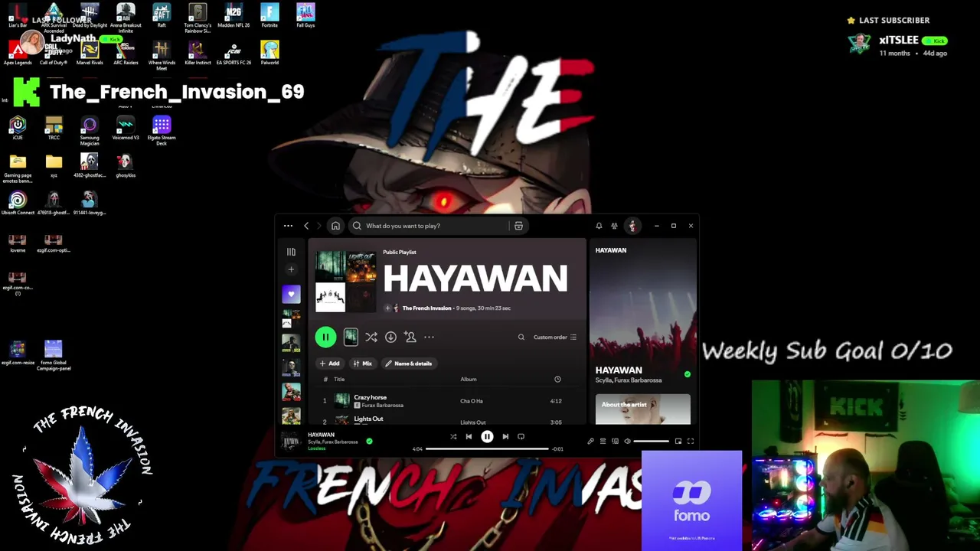Download the HAYAWAN playlist
980x551 pixels.
(x=390, y=337)
